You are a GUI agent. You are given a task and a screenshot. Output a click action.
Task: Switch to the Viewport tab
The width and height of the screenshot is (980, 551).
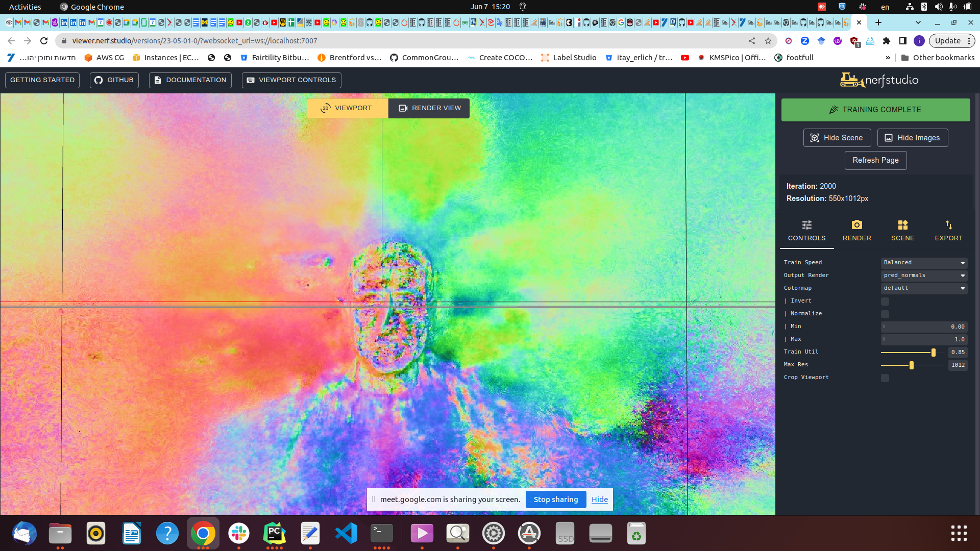(x=347, y=108)
